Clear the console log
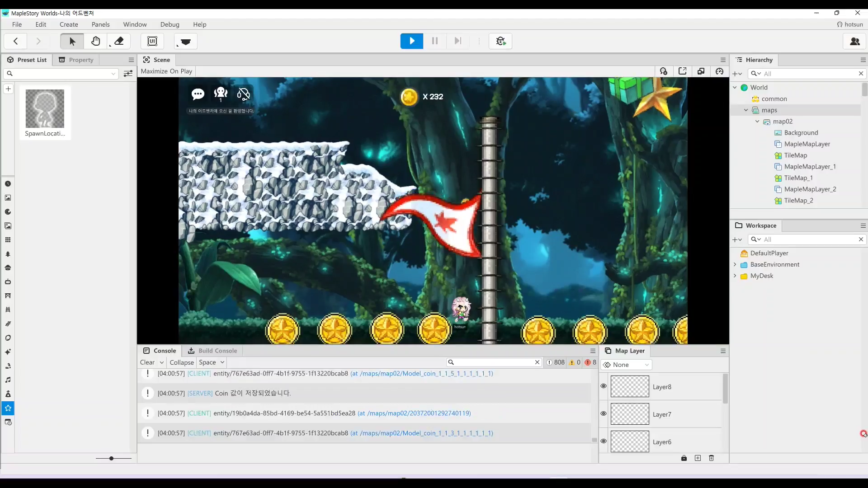 pyautogui.click(x=147, y=362)
